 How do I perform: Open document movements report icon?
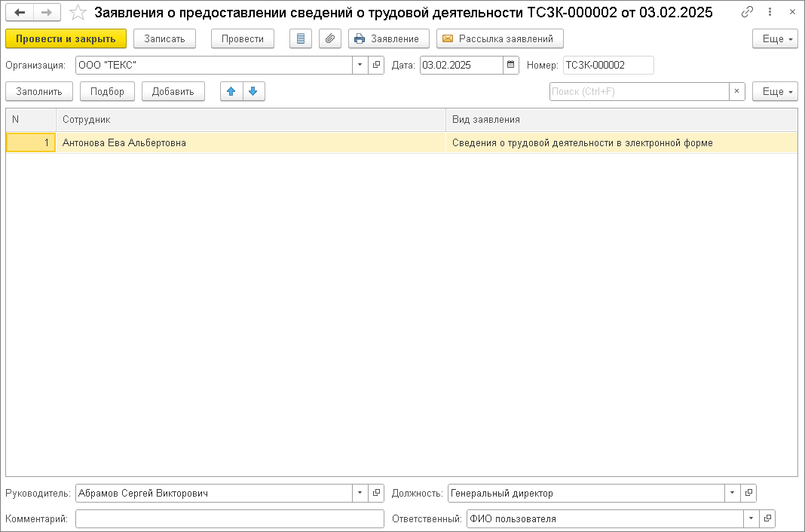tap(300, 38)
